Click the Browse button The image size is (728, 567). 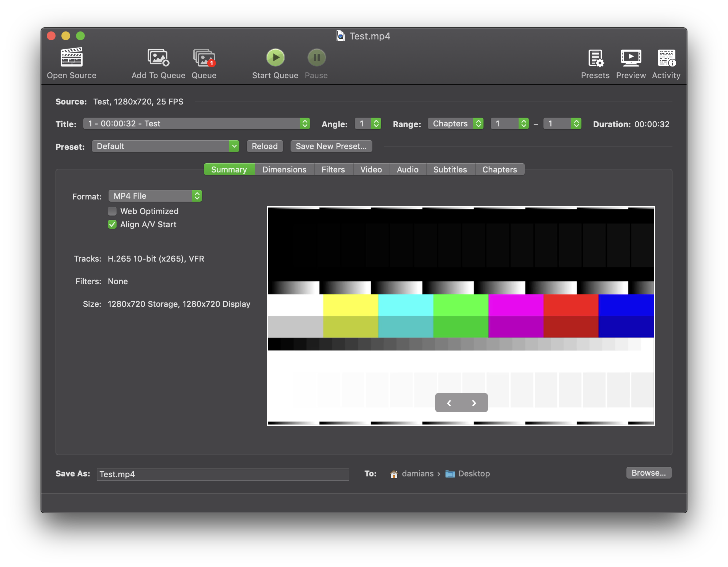point(649,473)
